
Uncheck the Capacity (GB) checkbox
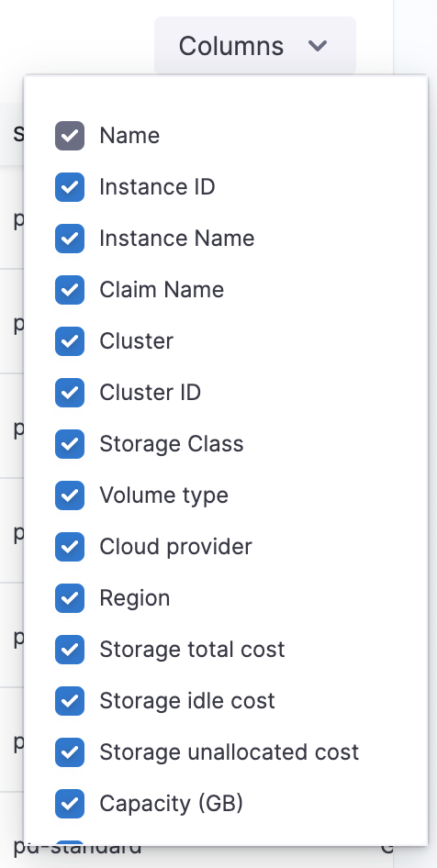click(70, 804)
